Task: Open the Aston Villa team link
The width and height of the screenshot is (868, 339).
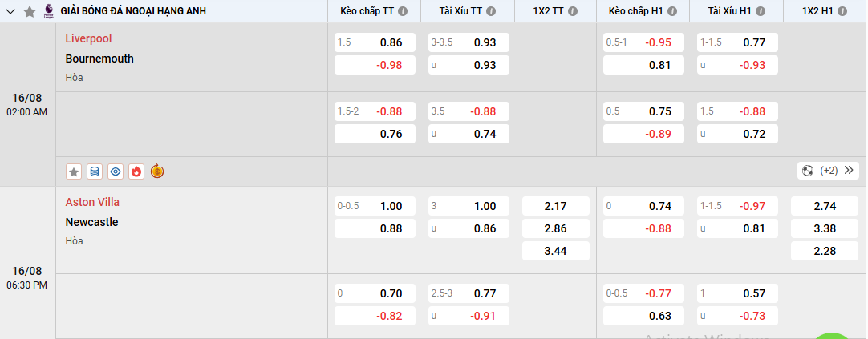Action: (92, 202)
